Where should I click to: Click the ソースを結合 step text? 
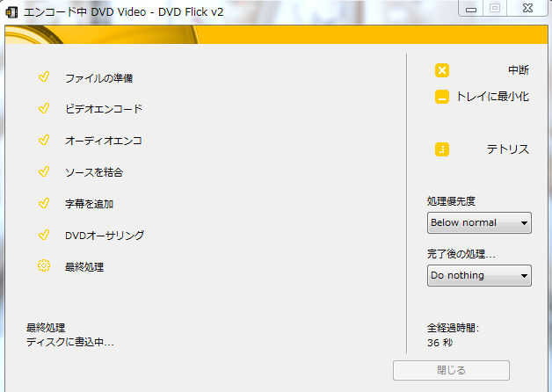coord(94,172)
